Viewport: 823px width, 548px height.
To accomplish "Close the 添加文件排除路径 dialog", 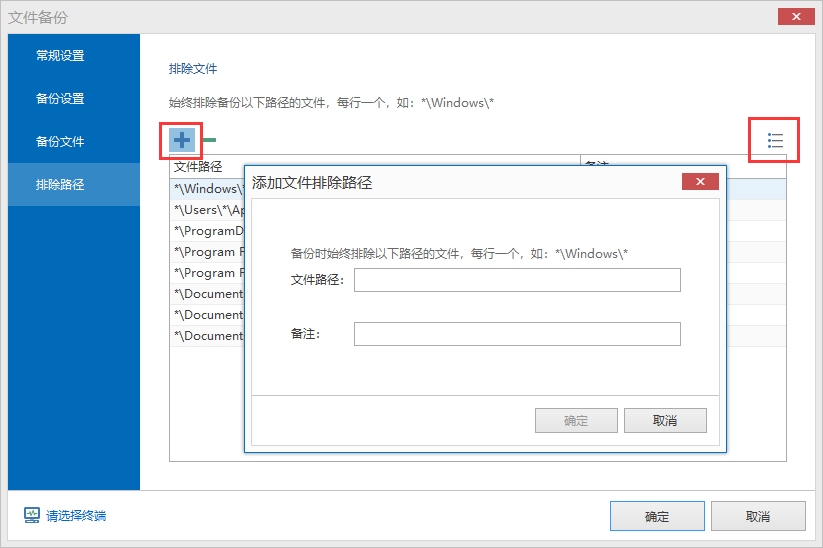I will (700, 182).
